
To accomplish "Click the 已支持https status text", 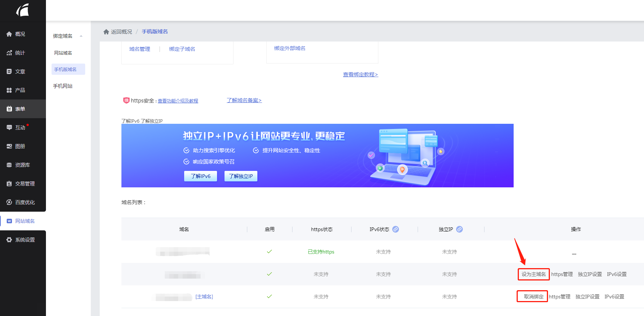I will pos(321,252).
